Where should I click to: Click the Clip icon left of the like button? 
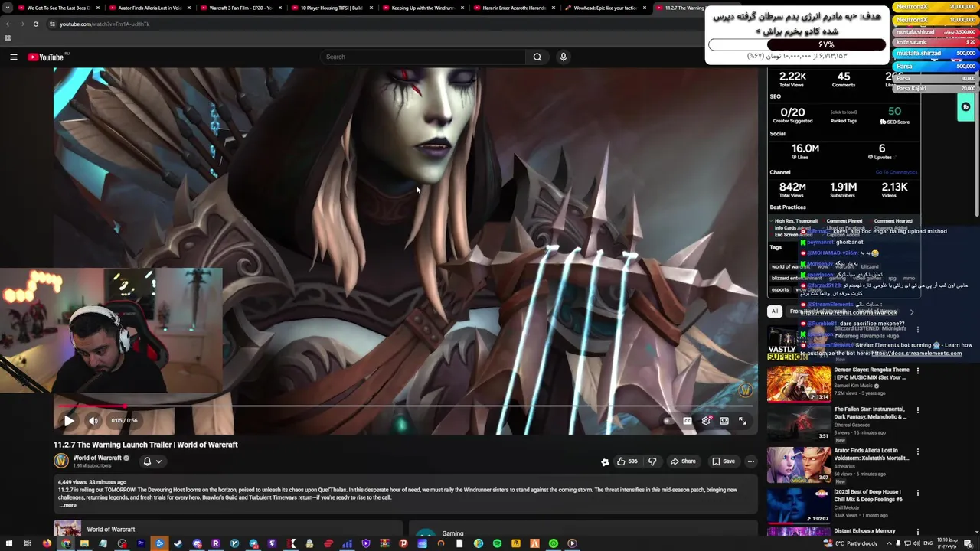click(605, 461)
